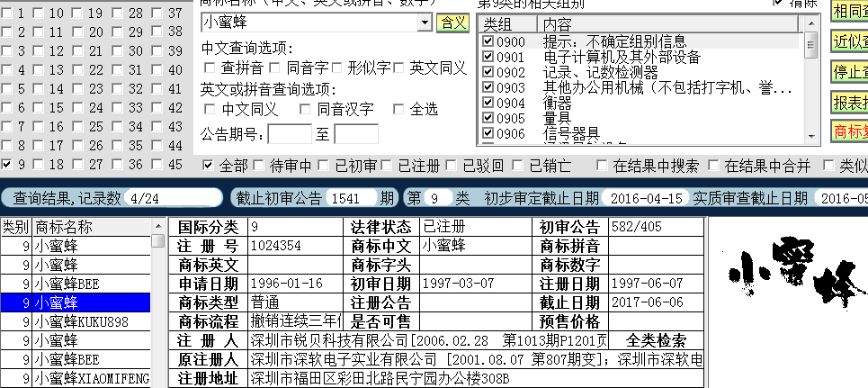Uncheck group 0905 量具
Viewport: 868px width, 388px height.
tap(488, 118)
